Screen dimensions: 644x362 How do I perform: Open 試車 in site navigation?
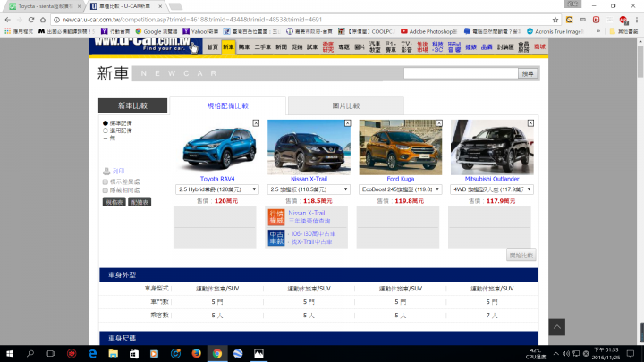[312, 47]
